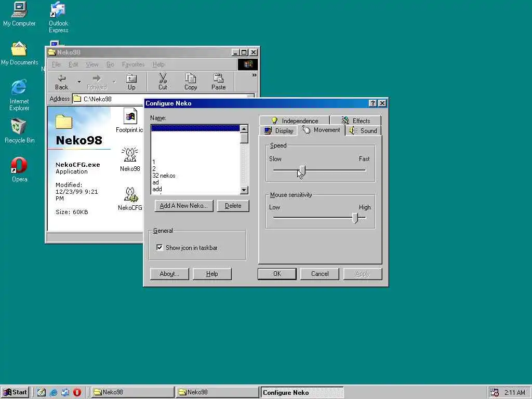The width and height of the screenshot is (532, 399).
Task: Switch to first Neko98 taskbar button
Action: 132,392
